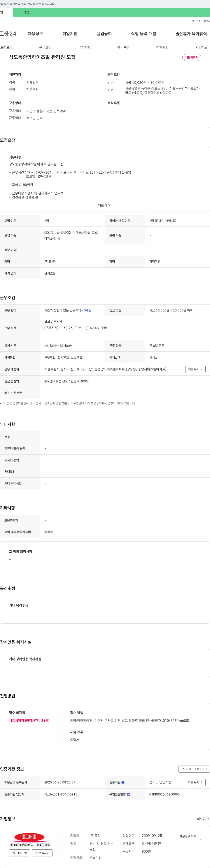Open 채용정보 이력 for the company
Viewport: 210px width, 868px height.
pos(188,836)
